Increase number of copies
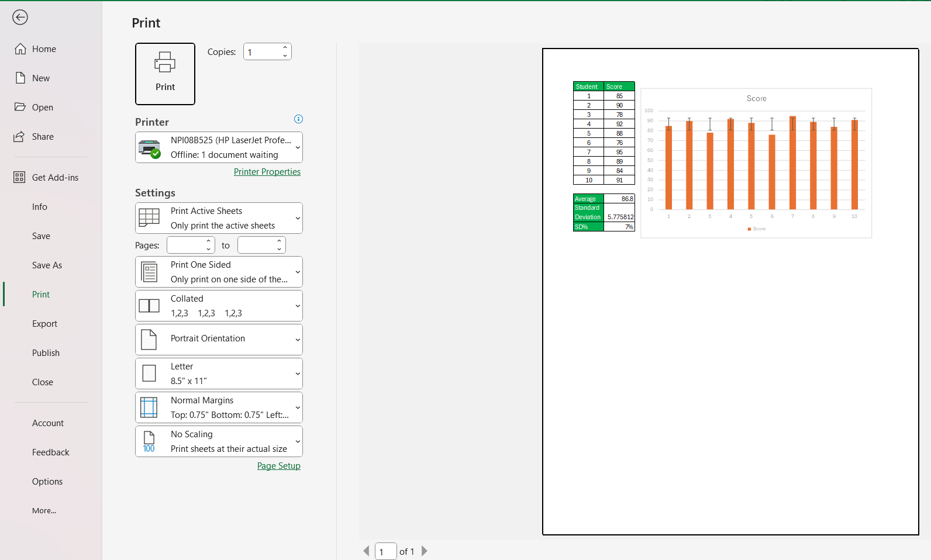Viewport: 931px width, 560px height. 285,48
